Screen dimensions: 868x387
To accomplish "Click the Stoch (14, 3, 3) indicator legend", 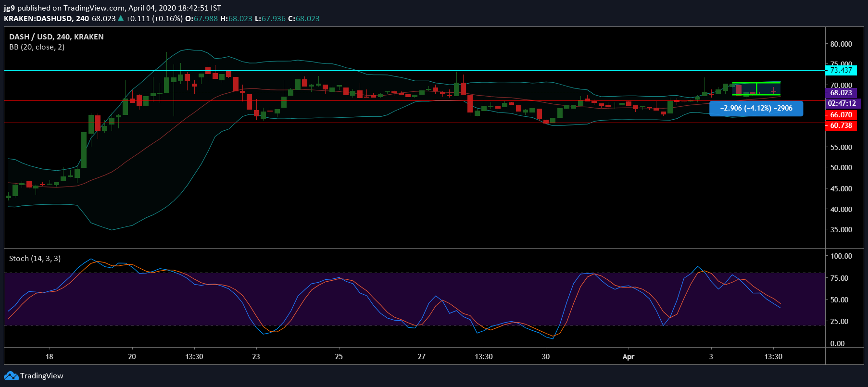I will pos(35,259).
